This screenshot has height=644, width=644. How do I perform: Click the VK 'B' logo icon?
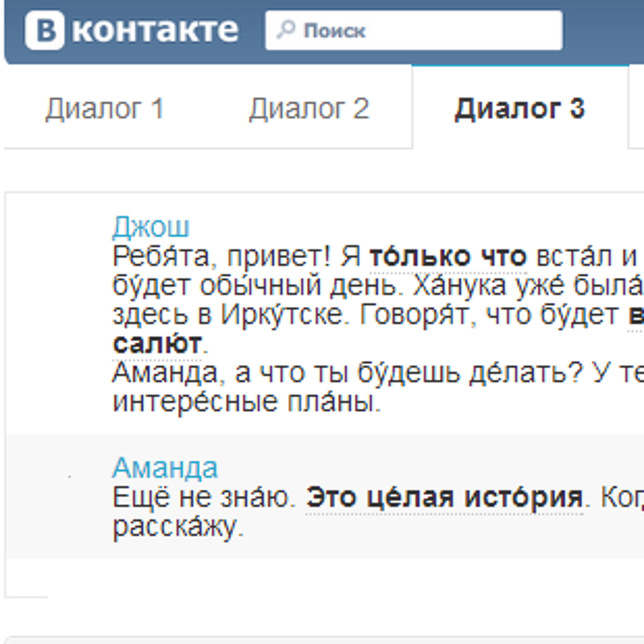44,30
